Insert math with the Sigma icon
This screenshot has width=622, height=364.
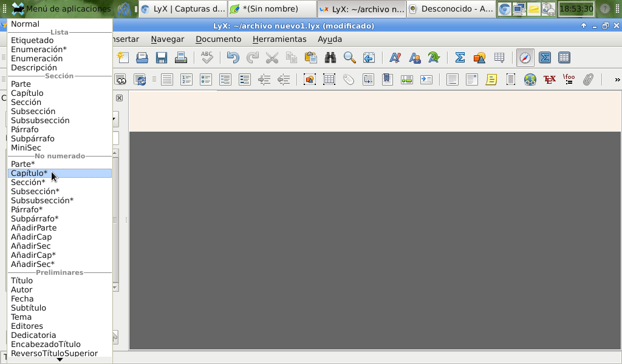click(460, 58)
